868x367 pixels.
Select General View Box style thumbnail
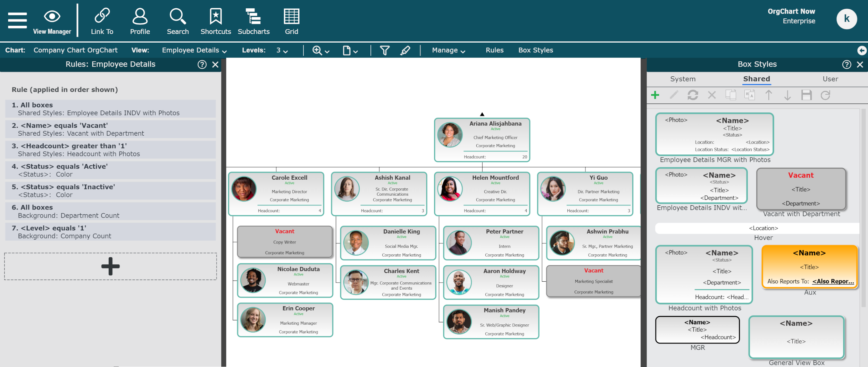point(796,337)
